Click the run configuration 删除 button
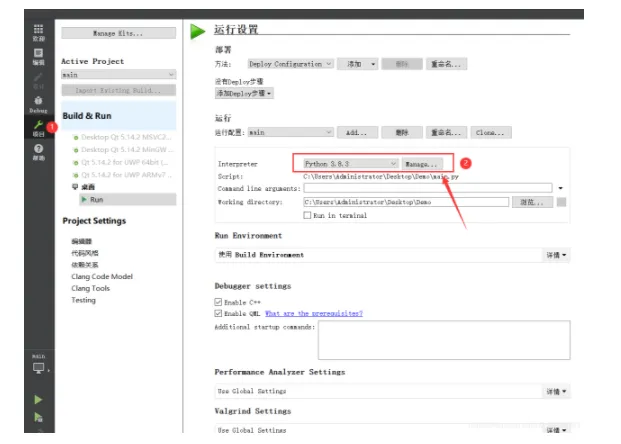 tap(402, 132)
